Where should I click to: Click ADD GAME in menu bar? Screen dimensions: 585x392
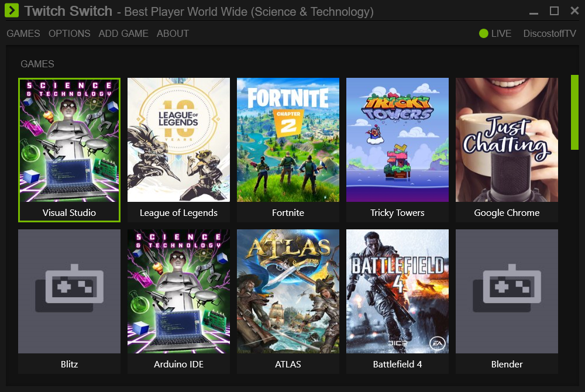(123, 33)
